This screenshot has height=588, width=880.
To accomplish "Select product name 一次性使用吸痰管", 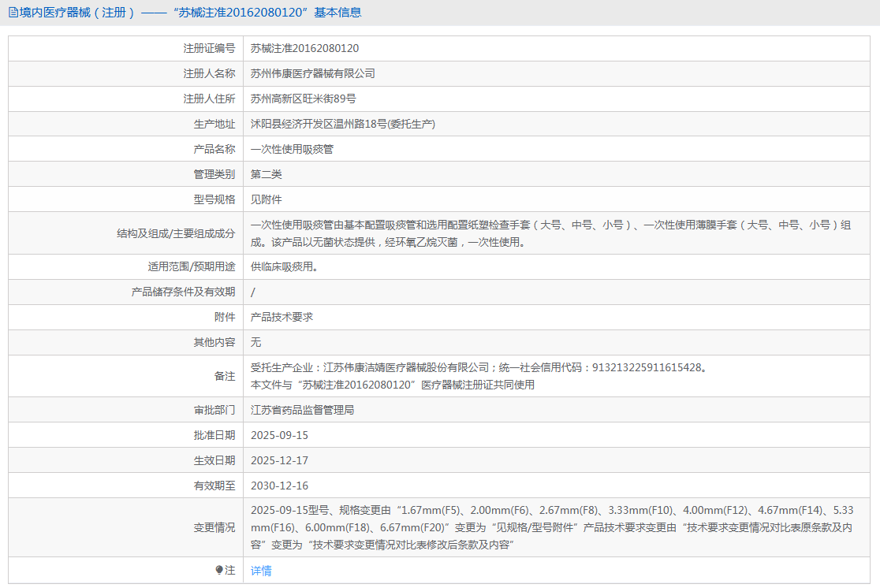I will [x=292, y=149].
